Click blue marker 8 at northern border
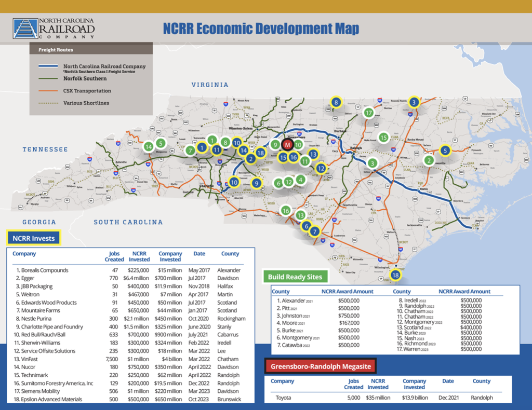Image resolution: width=532 pixels, height=410 pixels. pos(337,103)
